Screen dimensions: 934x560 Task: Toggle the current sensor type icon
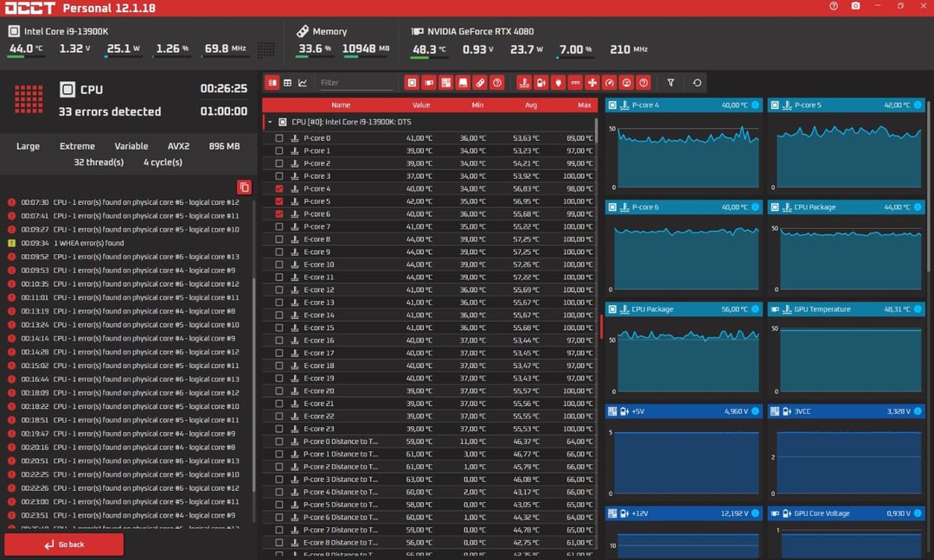(575, 83)
